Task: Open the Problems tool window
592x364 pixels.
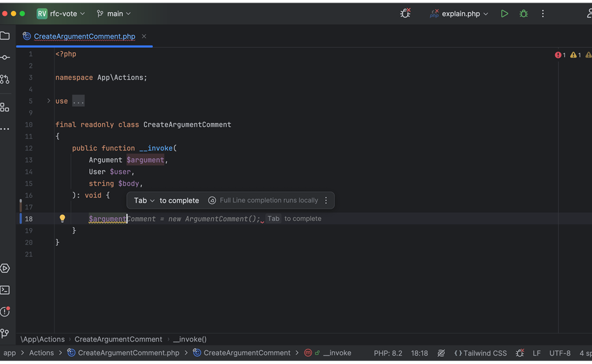Action: pos(5,311)
